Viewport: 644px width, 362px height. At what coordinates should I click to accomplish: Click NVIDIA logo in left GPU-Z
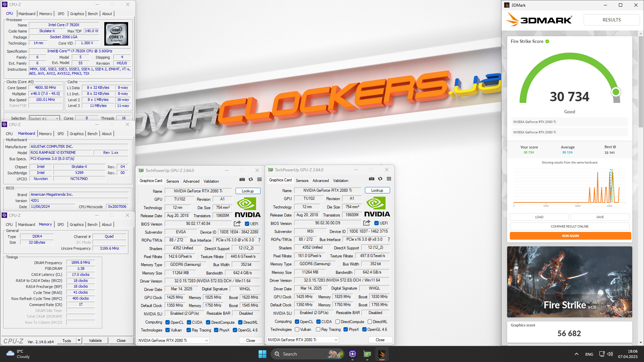pyautogui.click(x=248, y=208)
